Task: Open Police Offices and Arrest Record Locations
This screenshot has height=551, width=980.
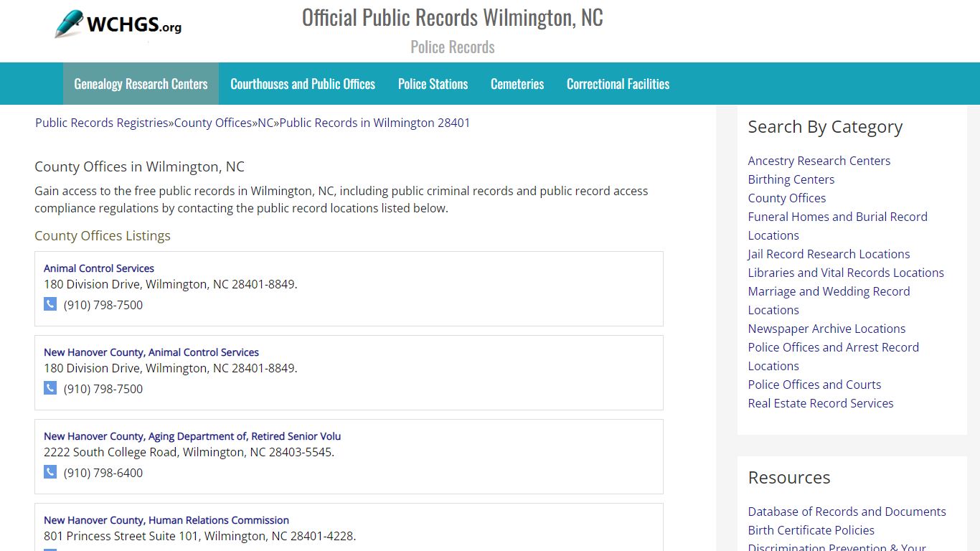Action: coord(834,357)
